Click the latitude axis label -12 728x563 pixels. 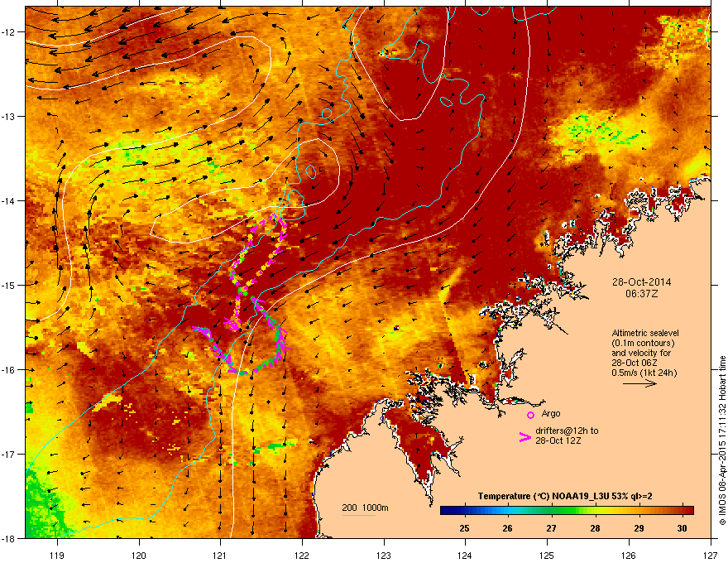click(9, 31)
